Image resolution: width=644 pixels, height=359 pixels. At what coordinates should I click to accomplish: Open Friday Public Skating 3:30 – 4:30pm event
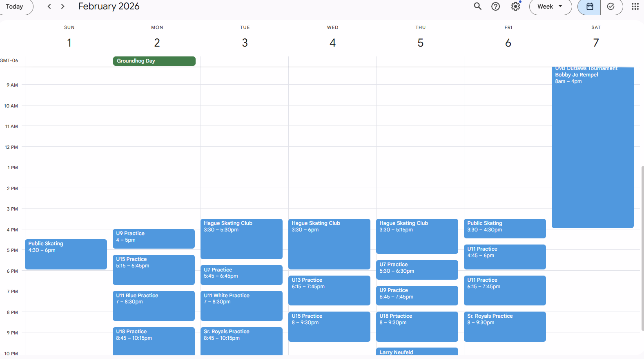505,229
